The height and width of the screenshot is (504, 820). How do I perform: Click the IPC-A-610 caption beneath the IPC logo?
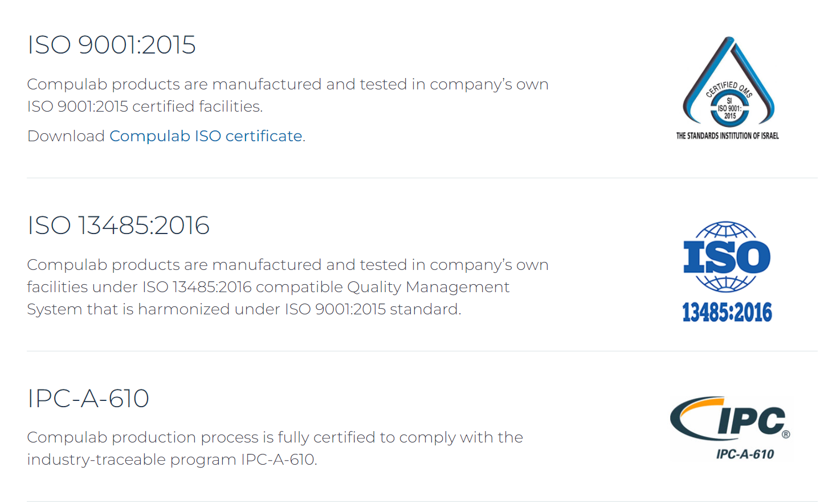(745, 454)
